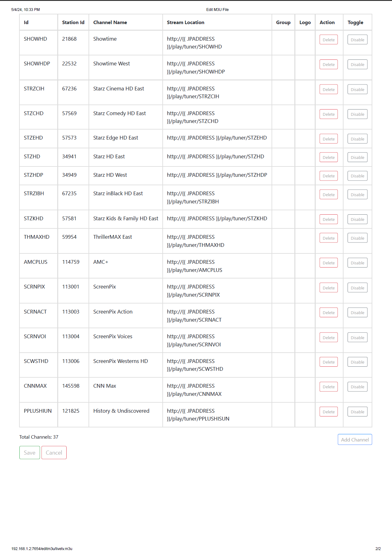
Task: Click the station id 113006 cell
Action: click(71, 361)
